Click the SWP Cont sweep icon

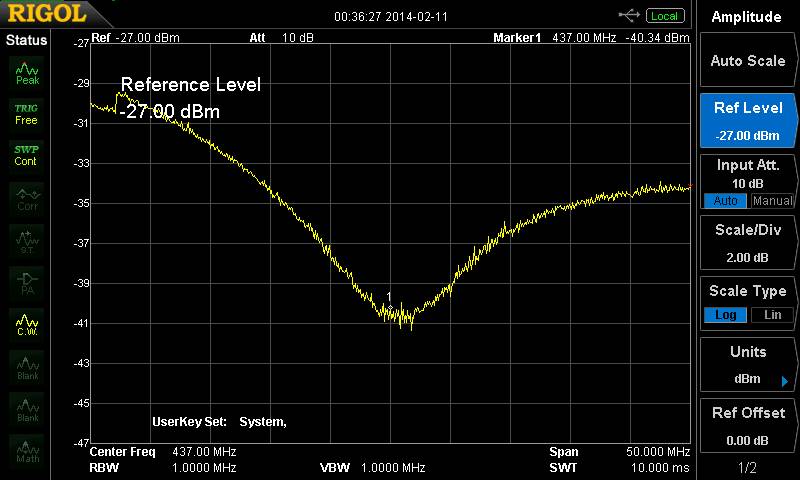click(x=27, y=155)
